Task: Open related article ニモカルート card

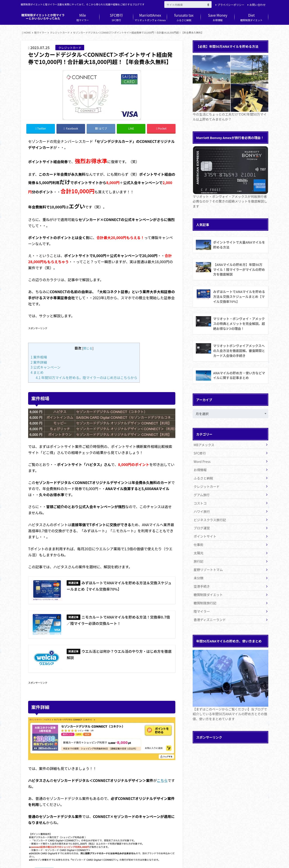Action: click(102, 624)
